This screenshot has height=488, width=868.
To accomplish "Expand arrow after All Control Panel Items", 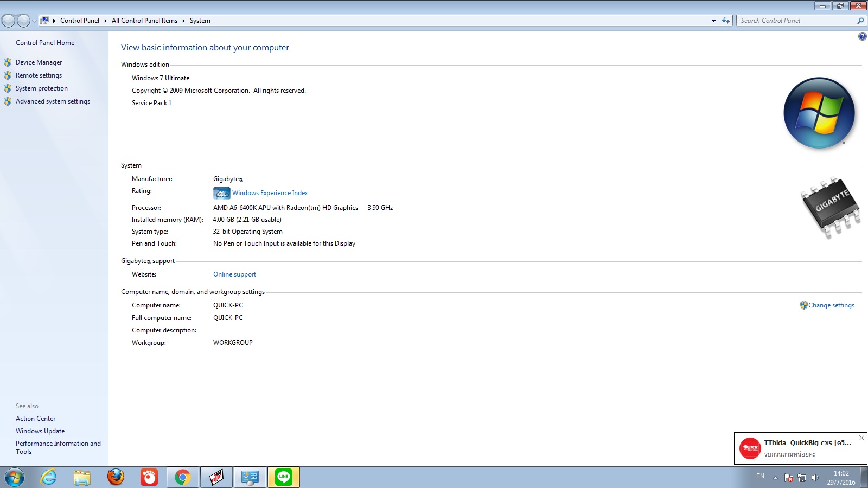I will coord(183,21).
